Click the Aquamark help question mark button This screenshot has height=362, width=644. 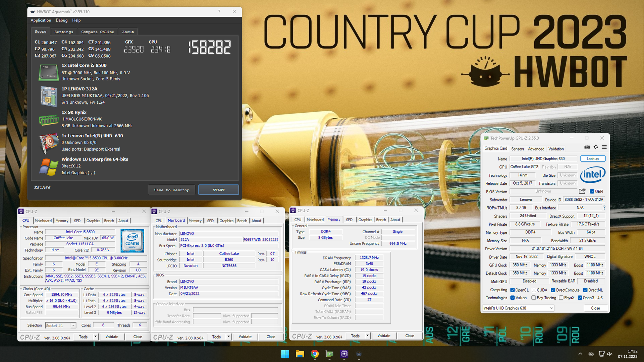(219, 12)
